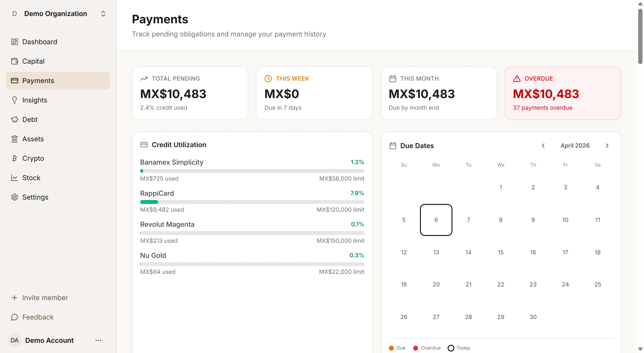Click the Demo Account name
644x353 pixels.
pos(49,340)
